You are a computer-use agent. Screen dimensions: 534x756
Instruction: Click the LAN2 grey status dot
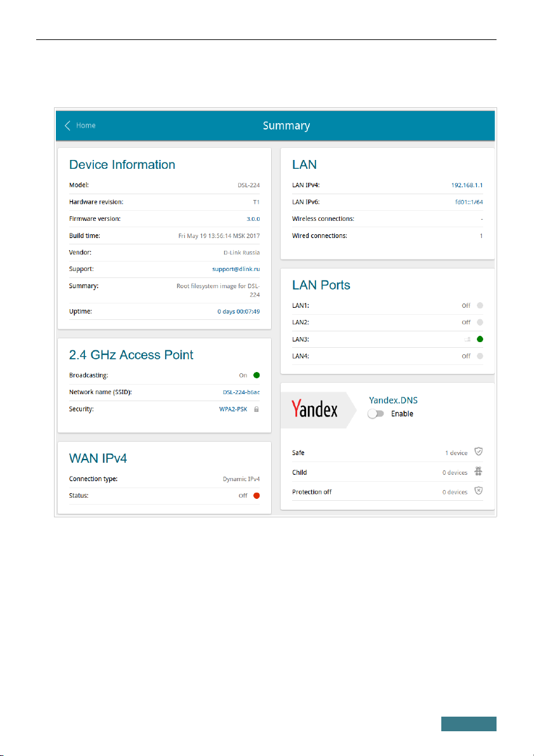point(480,322)
